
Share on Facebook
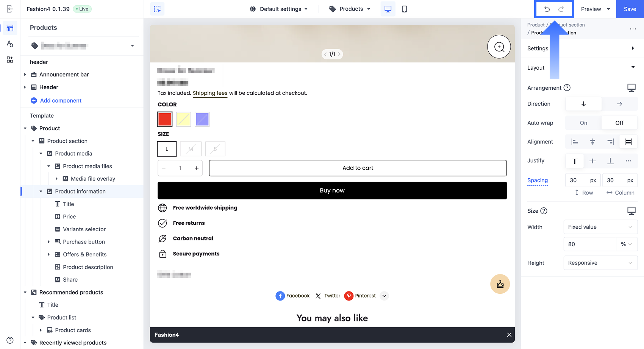[292, 296]
